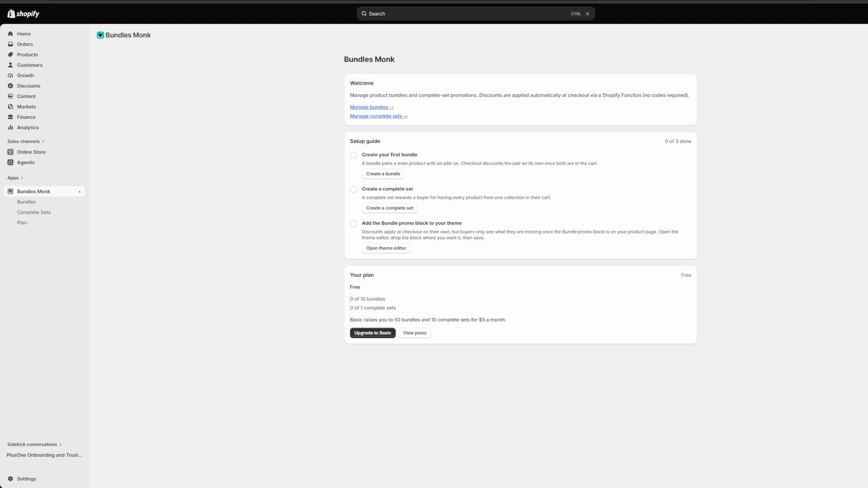Click Open theme editor button

coord(386,248)
